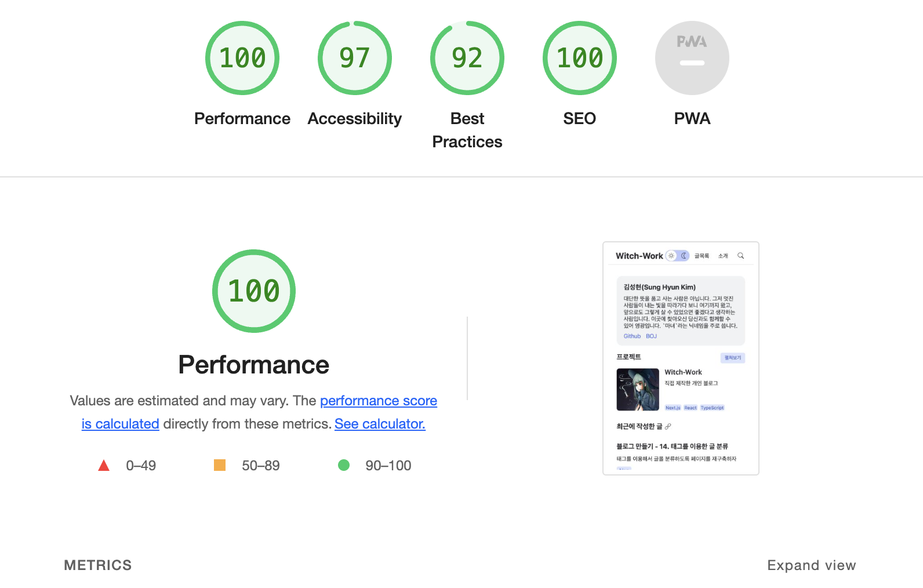Click the green circle 90–100 legend marker
This screenshot has width=923, height=588.
[x=344, y=465]
